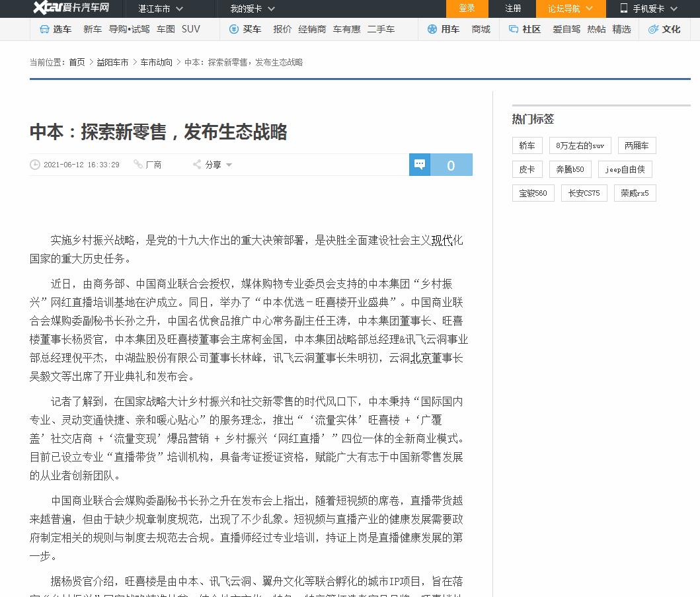Click the chat bubble icon beside 社区
Image resolution: width=700 pixels, height=597 pixels.
click(x=514, y=30)
